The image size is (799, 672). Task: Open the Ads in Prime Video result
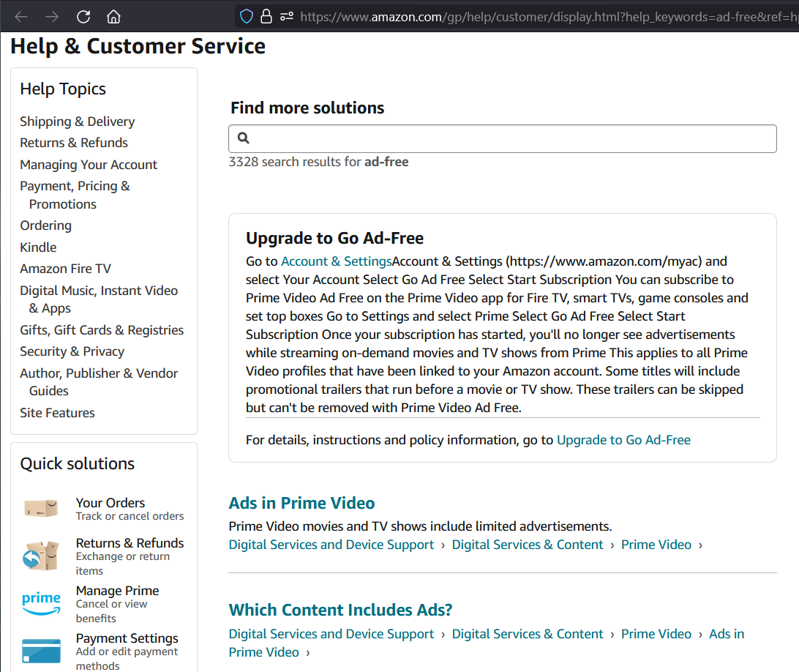tap(301, 503)
